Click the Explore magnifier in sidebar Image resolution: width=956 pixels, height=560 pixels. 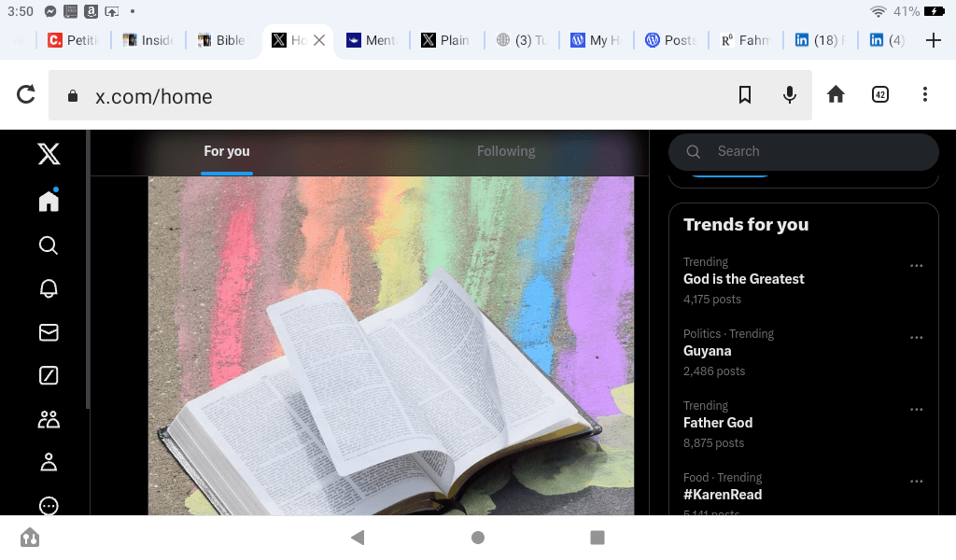click(49, 245)
